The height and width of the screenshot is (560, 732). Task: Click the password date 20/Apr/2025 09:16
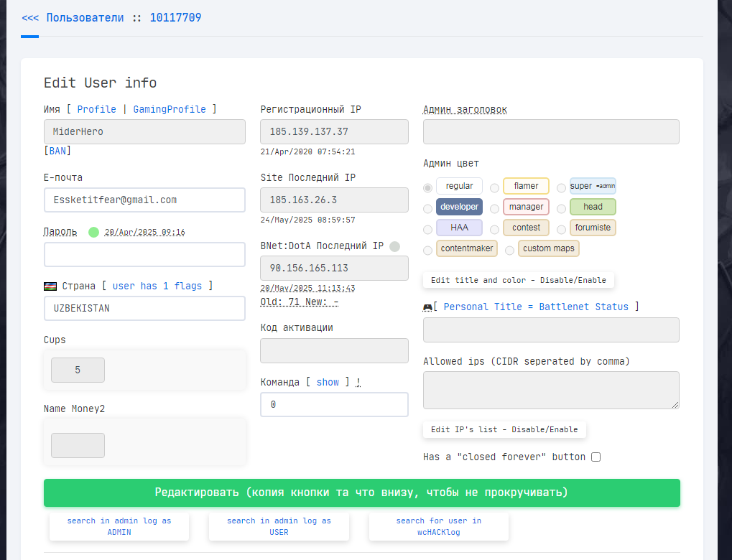pyautogui.click(x=144, y=232)
